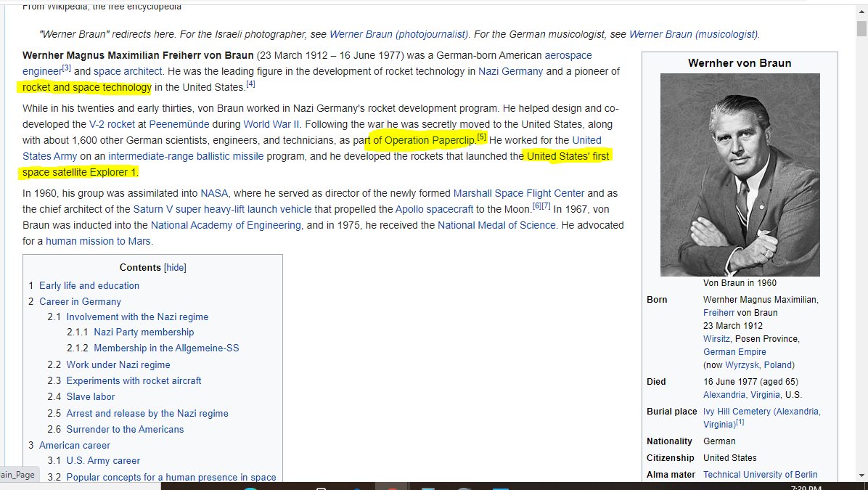This screenshot has width=868, height=490.
Task: Open the Apollo spacecraft link
Action: (434, 210)
